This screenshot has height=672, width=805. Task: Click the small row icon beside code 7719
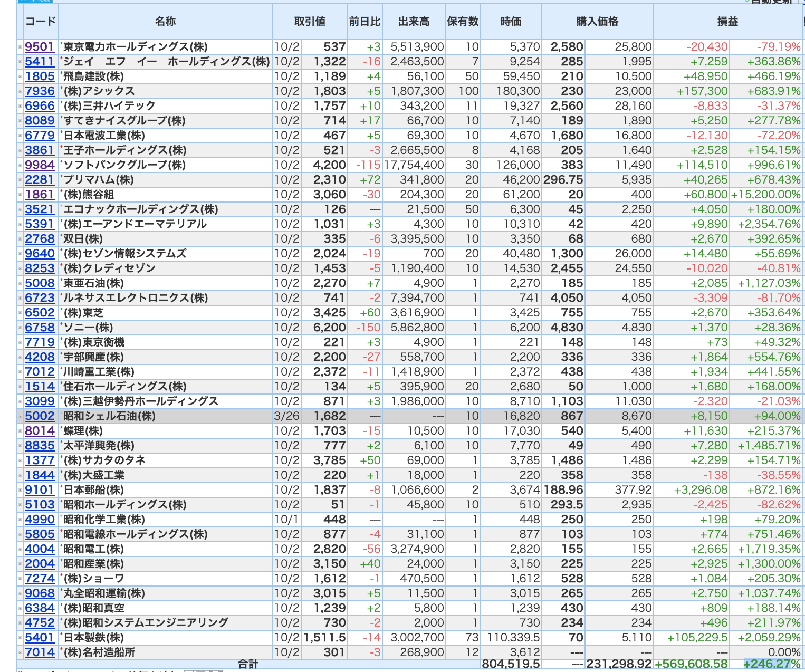tap(20, 342)
